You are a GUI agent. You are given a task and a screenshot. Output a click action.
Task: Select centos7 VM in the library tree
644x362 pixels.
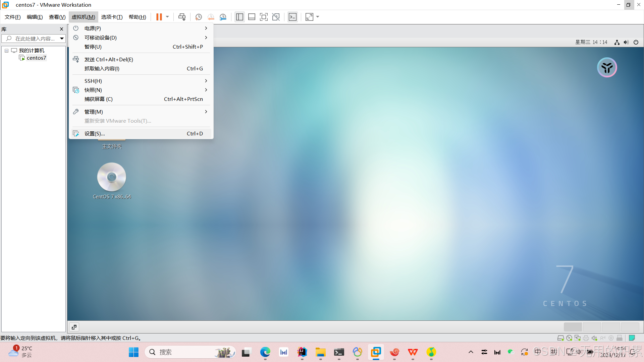[x=36, y=58]
